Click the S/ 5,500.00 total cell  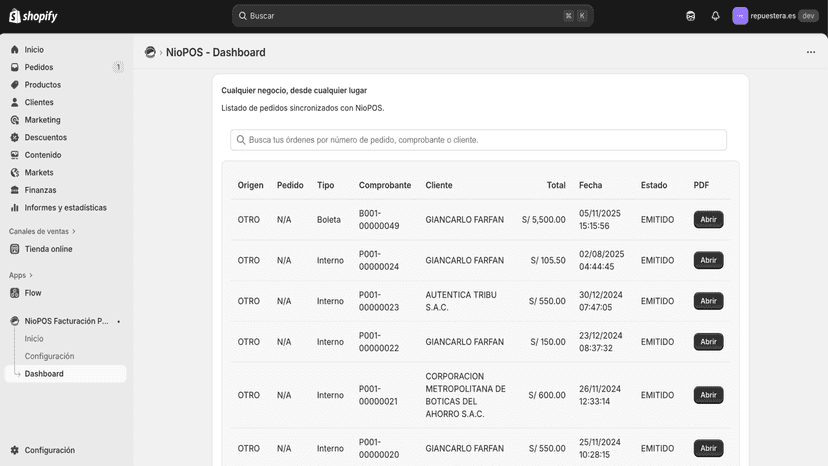coord(543,219)
